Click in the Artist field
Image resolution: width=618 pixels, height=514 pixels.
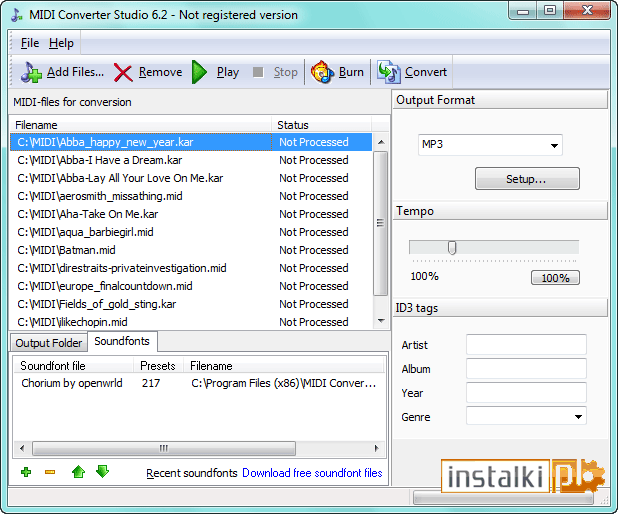pyautogui.click(x=526, y=345)
